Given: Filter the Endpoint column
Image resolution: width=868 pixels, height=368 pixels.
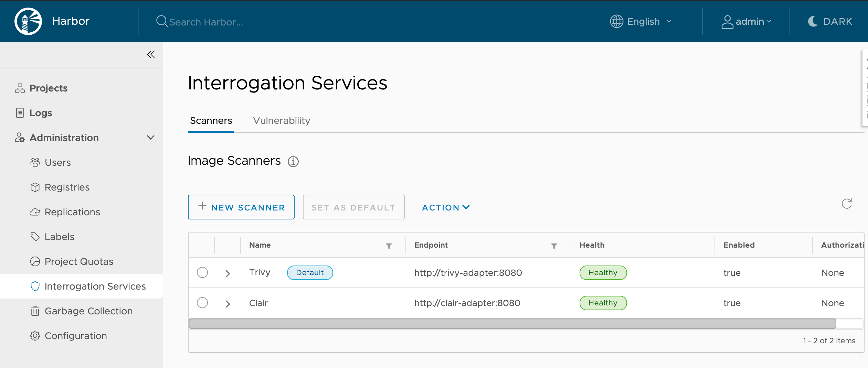Looking at the screenshot, I should point(554,246).
